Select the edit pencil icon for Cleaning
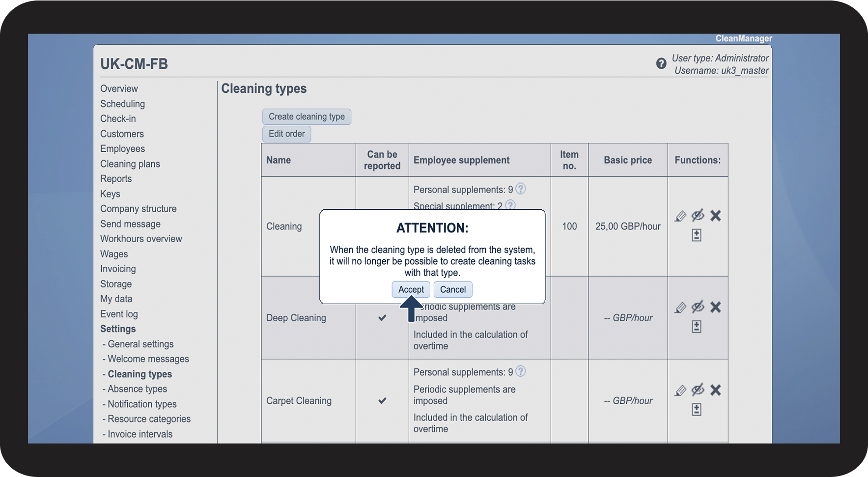 point(680,216)
